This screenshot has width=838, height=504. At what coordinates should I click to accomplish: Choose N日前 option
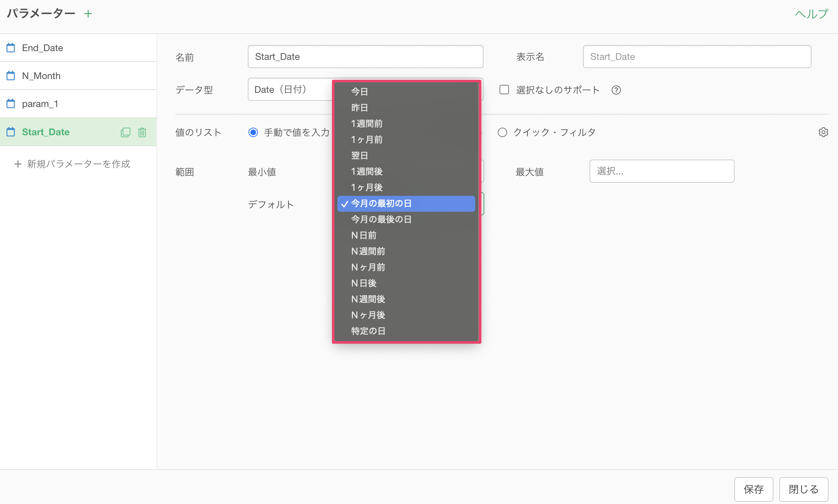point(406,235)
